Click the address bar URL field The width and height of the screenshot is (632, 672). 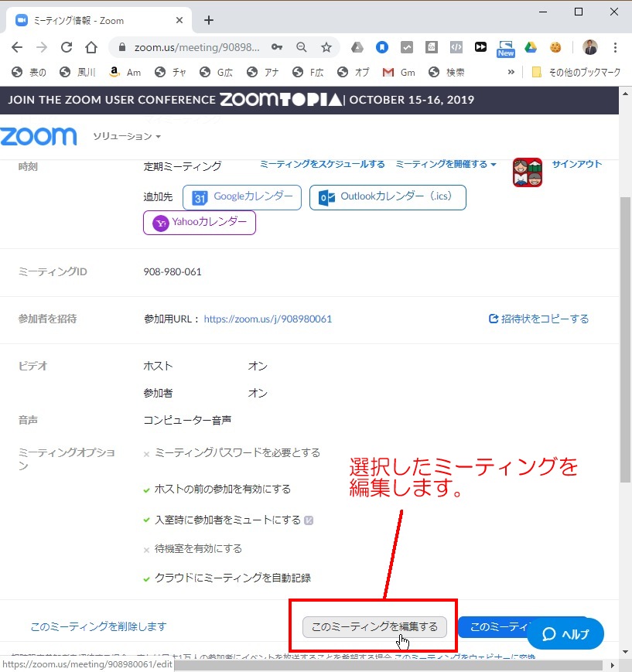coord(196,47)
